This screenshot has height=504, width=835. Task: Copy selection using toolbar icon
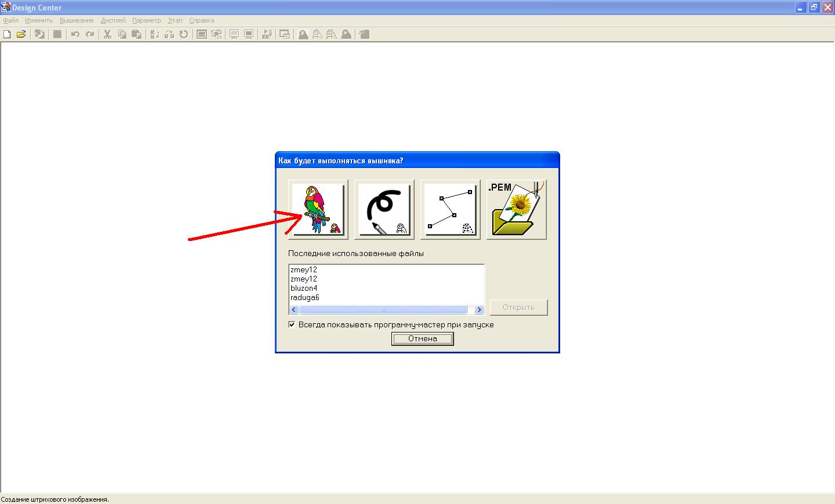point(122,34)
